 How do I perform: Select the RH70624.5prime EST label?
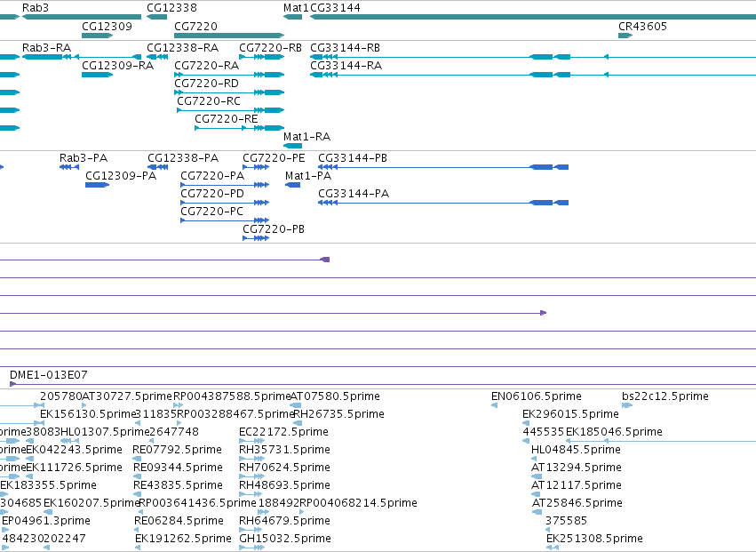pos(285,468)
